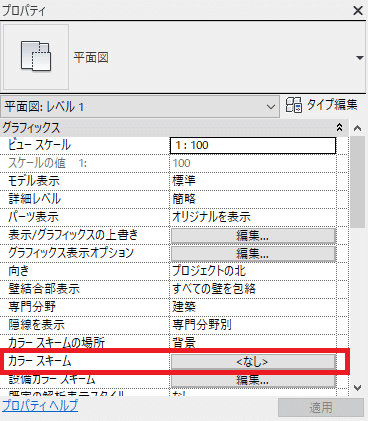Select the 壁結合部表示 property label
The image size is (368, 421).
(44, 289)
